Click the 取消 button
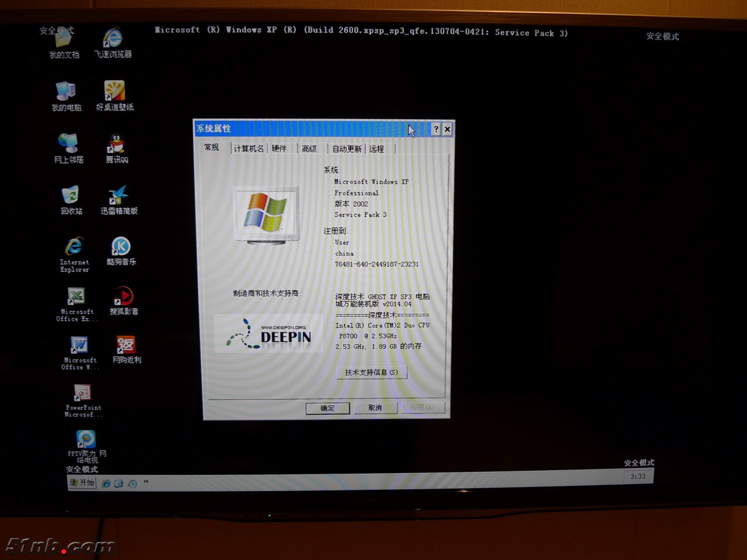Image resolution: width=747 pixels, height=560 pixels. coord(375,408)
